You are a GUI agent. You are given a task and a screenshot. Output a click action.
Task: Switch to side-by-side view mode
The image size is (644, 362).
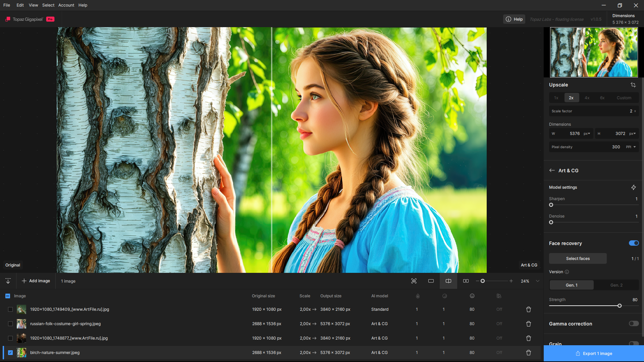[466, 281]
